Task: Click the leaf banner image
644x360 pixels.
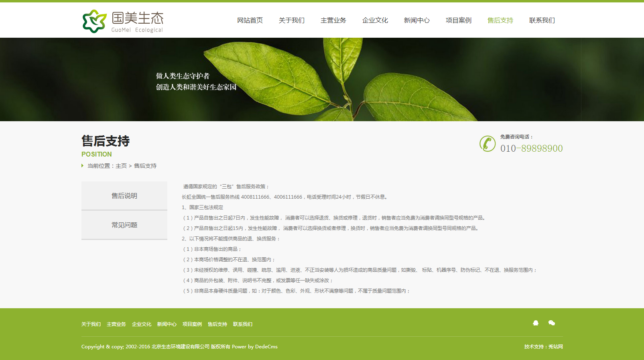Action: (x=322, y=79)
